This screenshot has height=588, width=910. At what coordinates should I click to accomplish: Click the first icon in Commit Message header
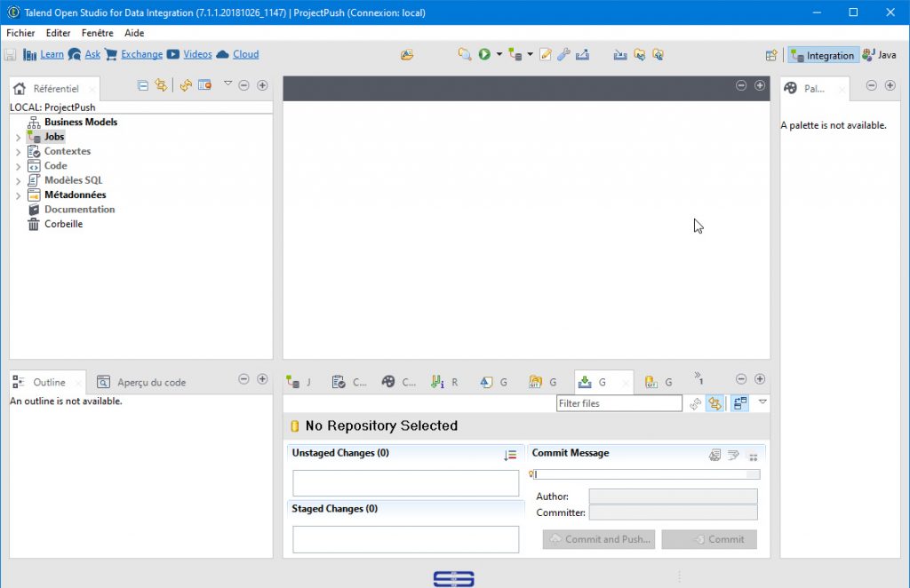[715, 455]
